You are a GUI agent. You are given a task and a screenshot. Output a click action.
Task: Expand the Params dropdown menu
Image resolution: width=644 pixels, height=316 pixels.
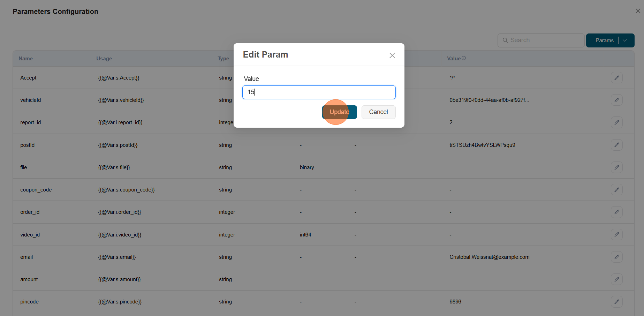625,40
